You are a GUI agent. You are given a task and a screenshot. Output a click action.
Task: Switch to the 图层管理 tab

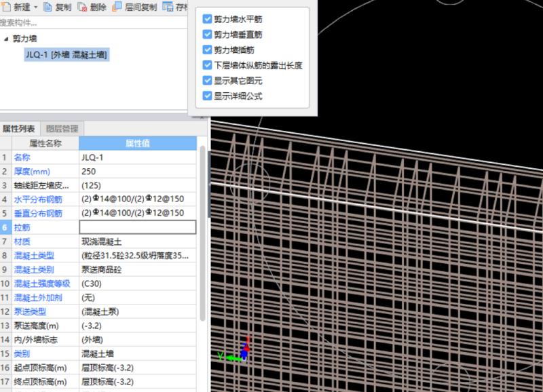62,129
